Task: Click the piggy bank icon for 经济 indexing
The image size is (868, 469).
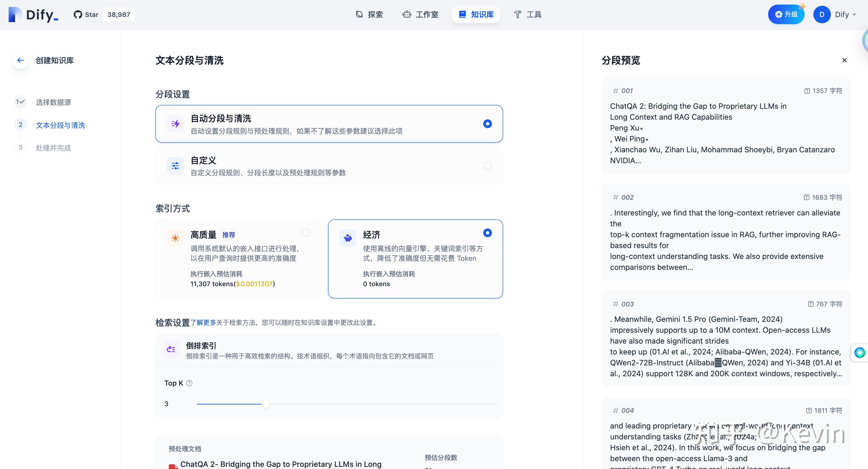Action: [347, 238]
